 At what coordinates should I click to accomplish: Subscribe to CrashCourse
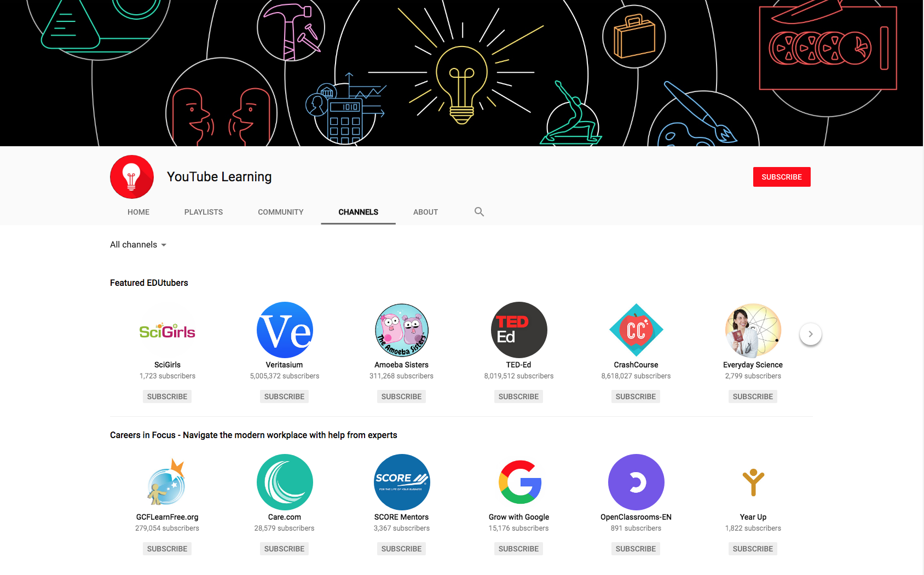tap(636, 396)
